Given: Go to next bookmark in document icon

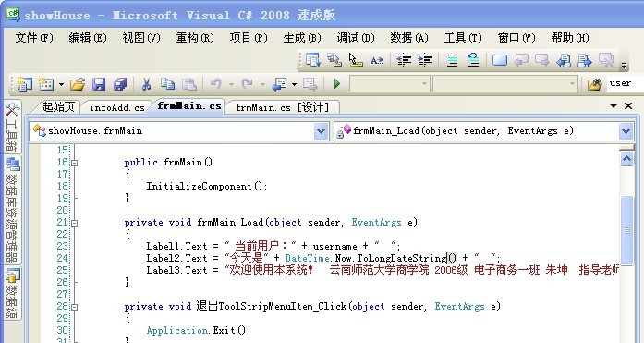Looking at the screenshot, I should (x=585, y=60).
